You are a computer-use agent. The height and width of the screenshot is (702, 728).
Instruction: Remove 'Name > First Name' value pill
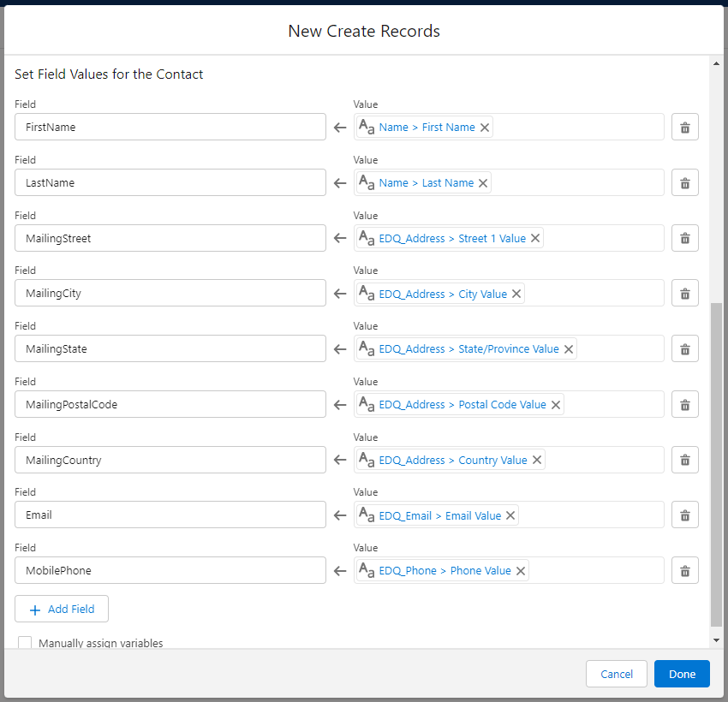coord(485,128)
